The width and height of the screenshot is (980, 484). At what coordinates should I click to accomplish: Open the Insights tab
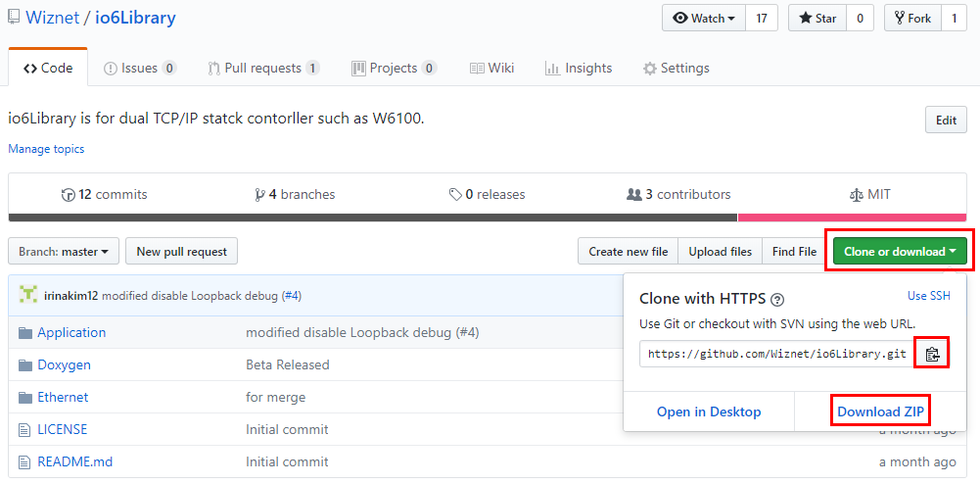(579, 69)
